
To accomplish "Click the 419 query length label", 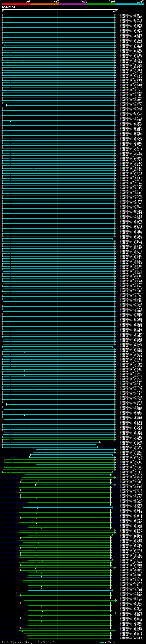I will click(x=115, y=11).
